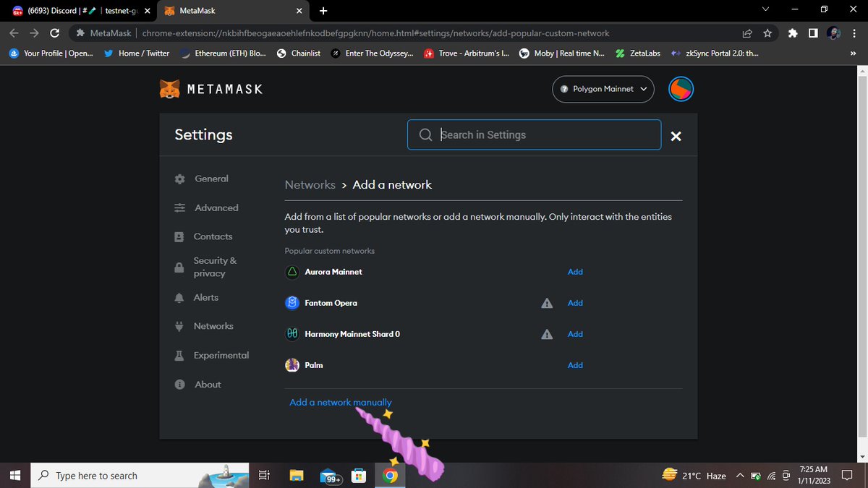
Task: Click the share page icon in address bar
Action: coord(747,33)
